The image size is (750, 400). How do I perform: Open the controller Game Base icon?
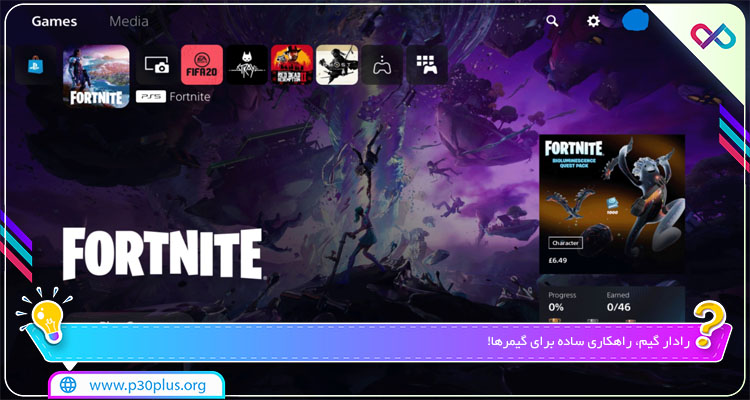coord(382,65)
